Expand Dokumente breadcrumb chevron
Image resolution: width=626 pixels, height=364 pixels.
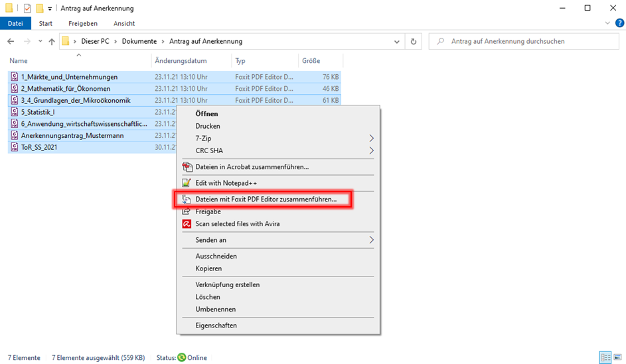[x=163, y=42]
